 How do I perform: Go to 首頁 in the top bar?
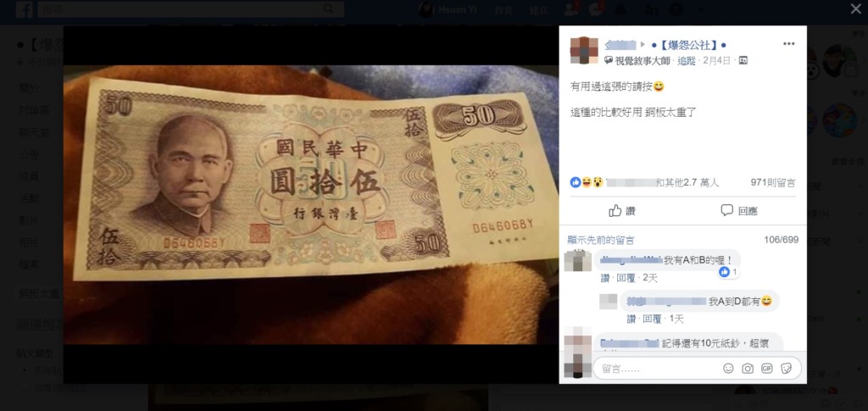(504, 10)
